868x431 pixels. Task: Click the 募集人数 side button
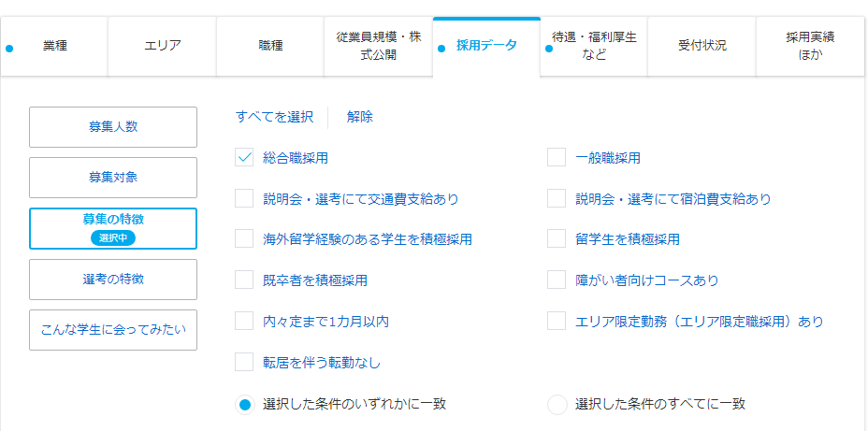click(x=113, y=127)
